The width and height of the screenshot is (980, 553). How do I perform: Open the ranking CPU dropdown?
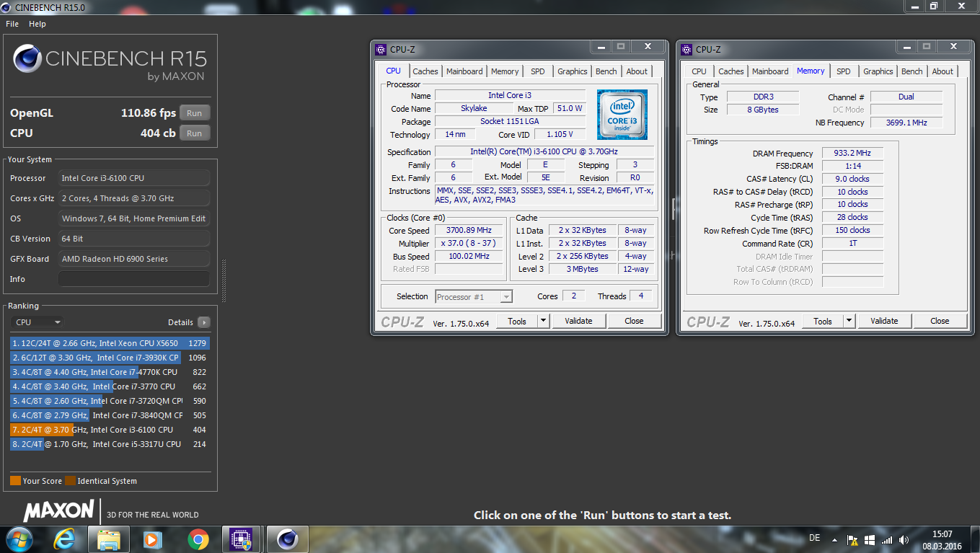click(x=37, y=322)
